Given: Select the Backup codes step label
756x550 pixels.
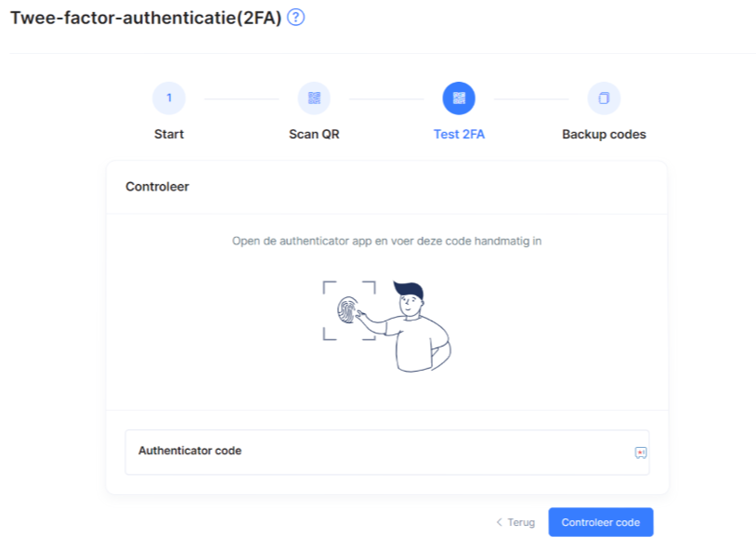Looking at the screenshot, I should coord(604,134).
